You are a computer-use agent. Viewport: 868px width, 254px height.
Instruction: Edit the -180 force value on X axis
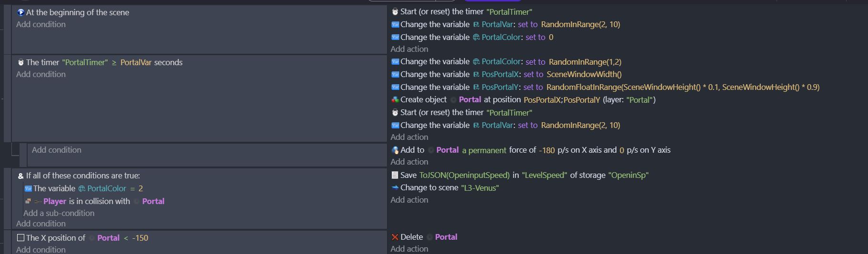pos(546,150)
